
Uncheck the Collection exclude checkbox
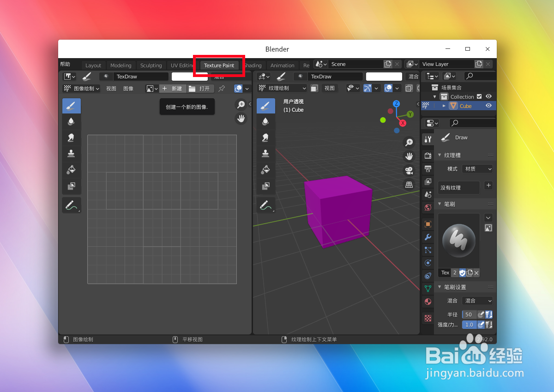(x=479, y=96)
